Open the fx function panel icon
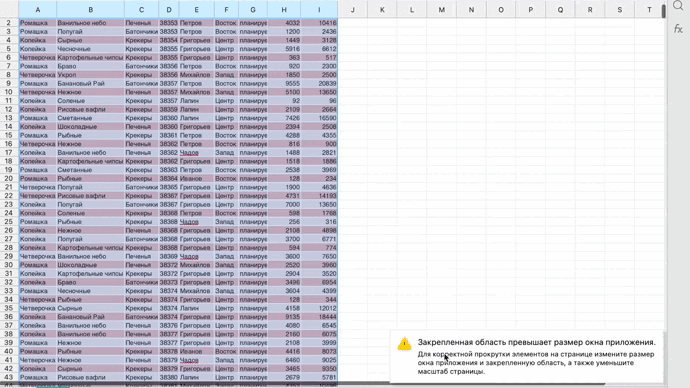 click(678, 29)
